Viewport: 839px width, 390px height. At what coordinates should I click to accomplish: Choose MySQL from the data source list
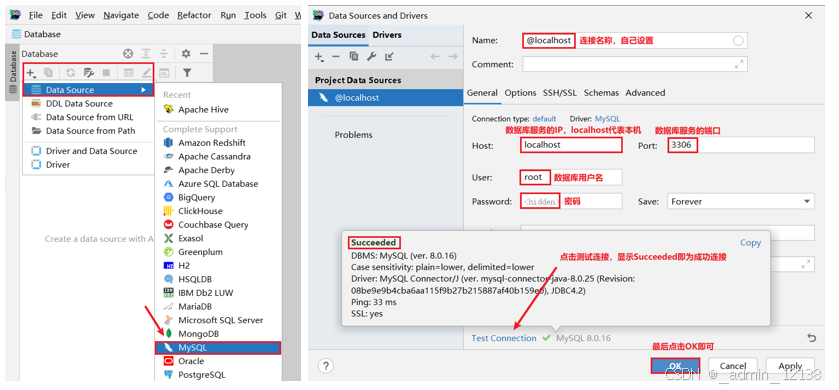pyautogui.click(x=218, y=348)
